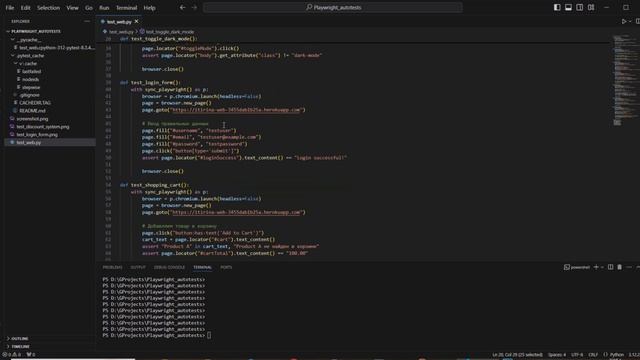
Task: Change line ending via CRLF status
Action: coord(593,355)
